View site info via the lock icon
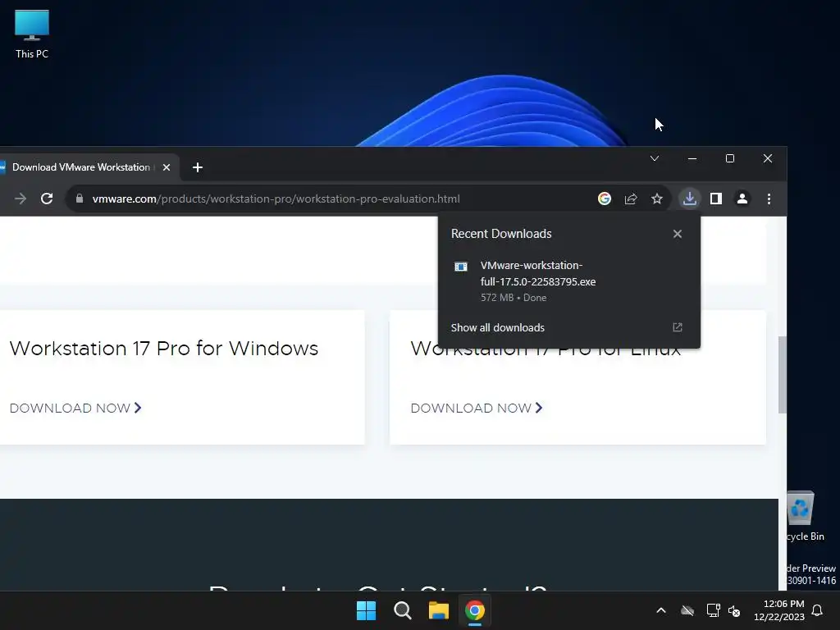 (x=80, y=199)
